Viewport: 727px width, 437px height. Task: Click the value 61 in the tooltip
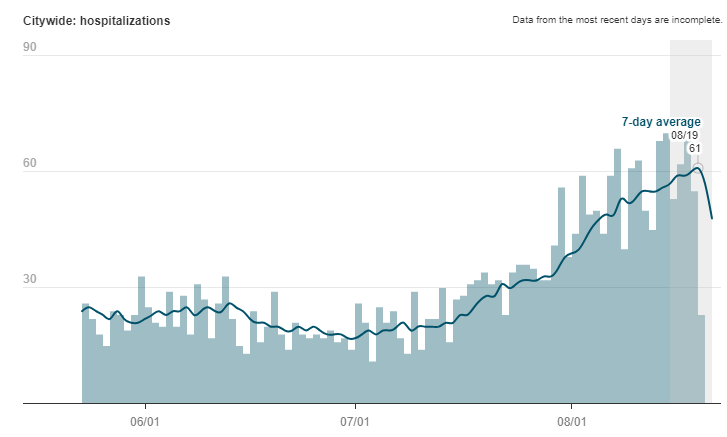(x=695, y=149)
